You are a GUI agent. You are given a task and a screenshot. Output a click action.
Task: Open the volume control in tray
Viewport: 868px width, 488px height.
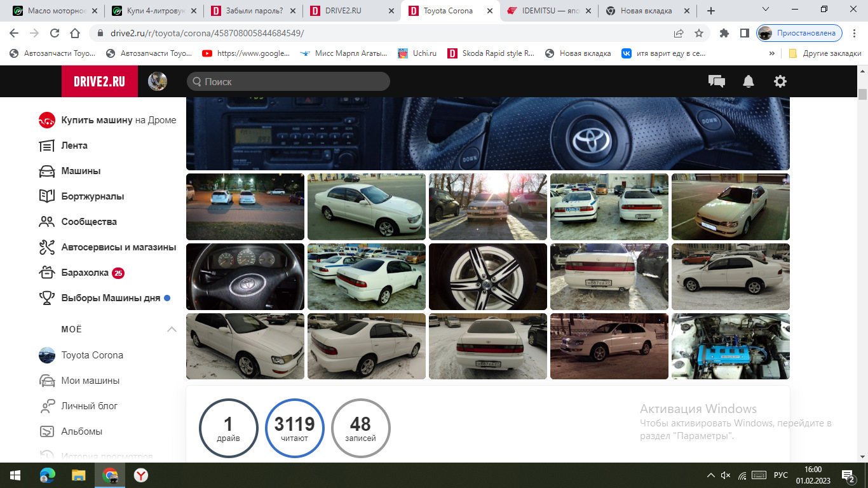click(726, 475)
